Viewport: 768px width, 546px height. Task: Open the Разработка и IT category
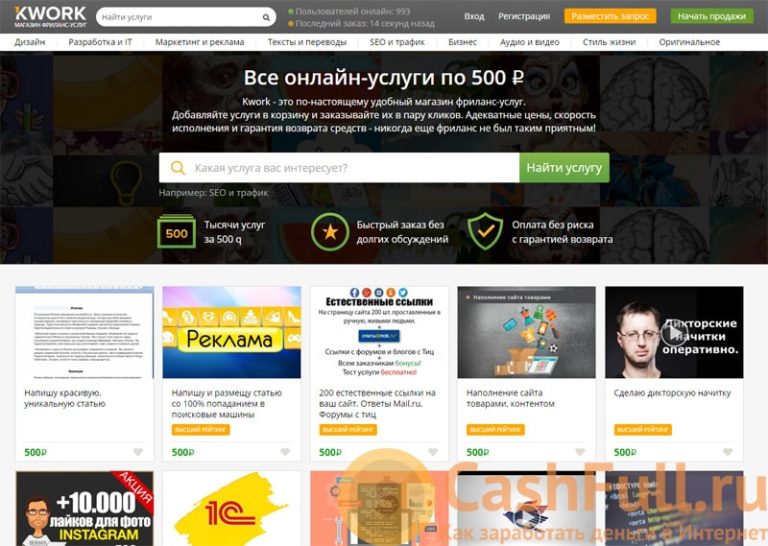point(100,42)
